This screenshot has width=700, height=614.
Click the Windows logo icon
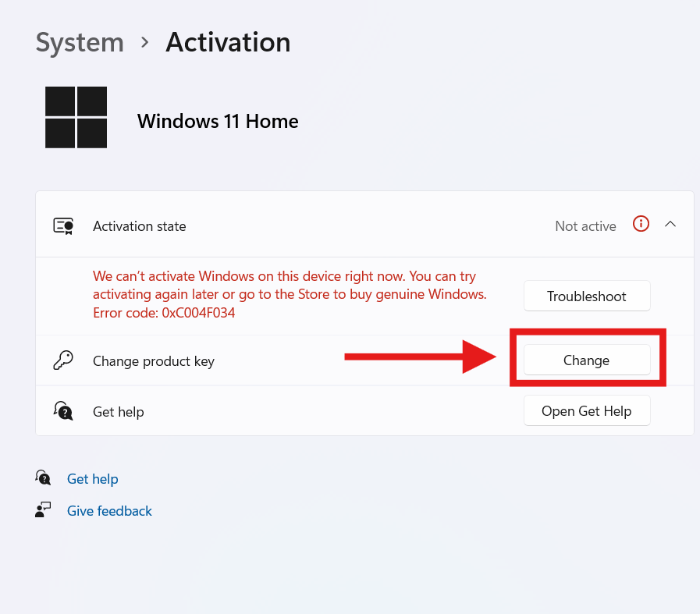coord(76,117)
